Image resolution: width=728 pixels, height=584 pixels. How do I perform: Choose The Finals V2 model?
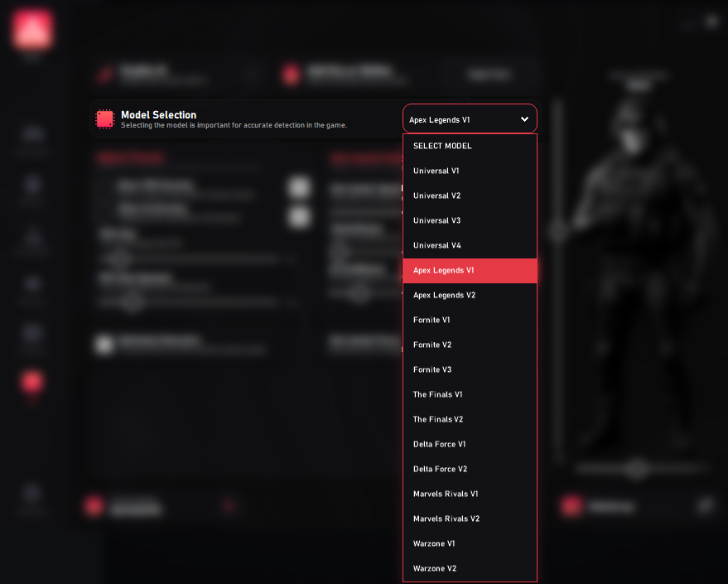pos(470,420)
